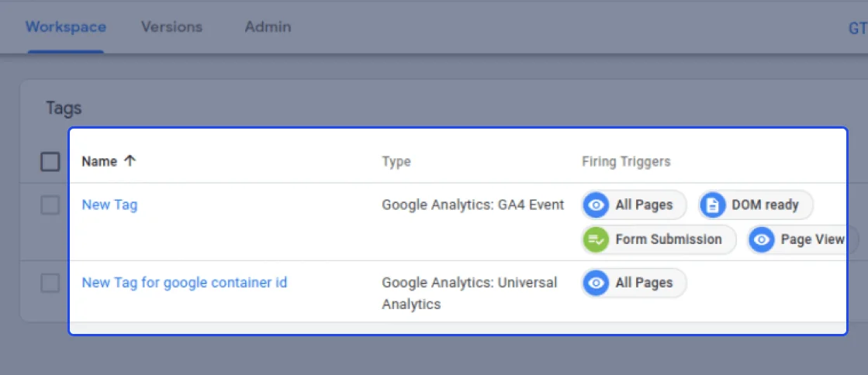Open the Versions tab
This screenshot has width=868, height=375.
[171, 26]
